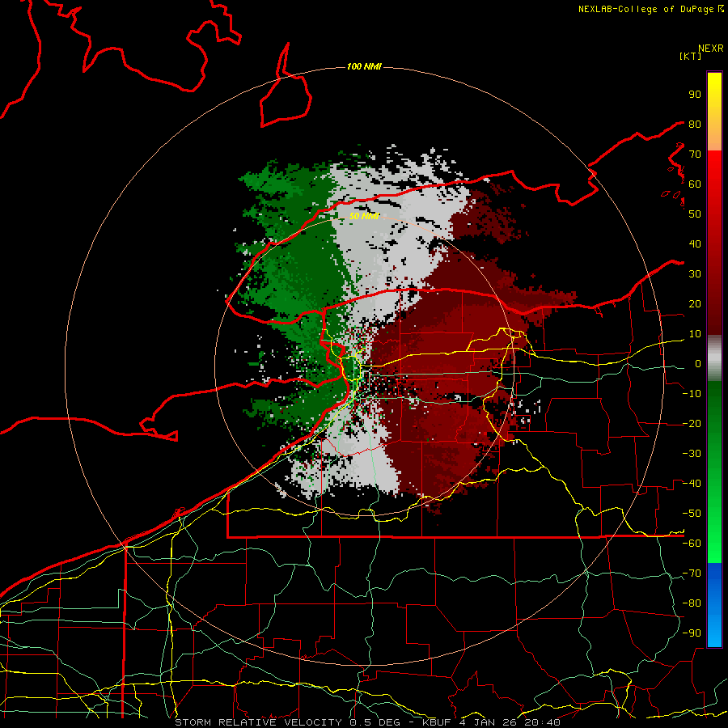Click the -50 value on the velocity scale
This screenshot has height=728, width=728.
pyautogui.click(x=692, y=513)
